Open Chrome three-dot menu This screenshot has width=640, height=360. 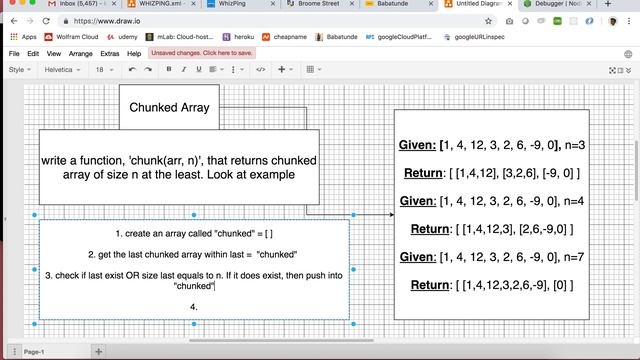(x=629, y=21)
